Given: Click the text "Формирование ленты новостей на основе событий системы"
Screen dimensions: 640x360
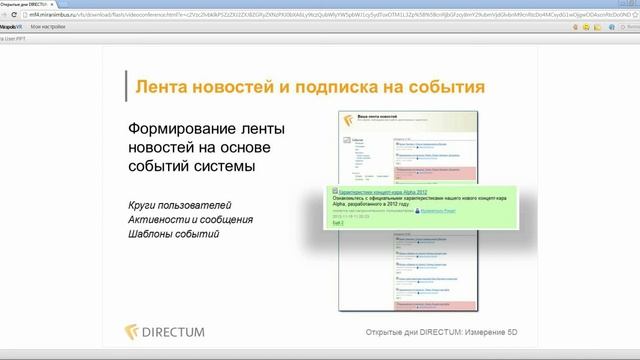Looking at the screenshot, I should click(207, 147).
